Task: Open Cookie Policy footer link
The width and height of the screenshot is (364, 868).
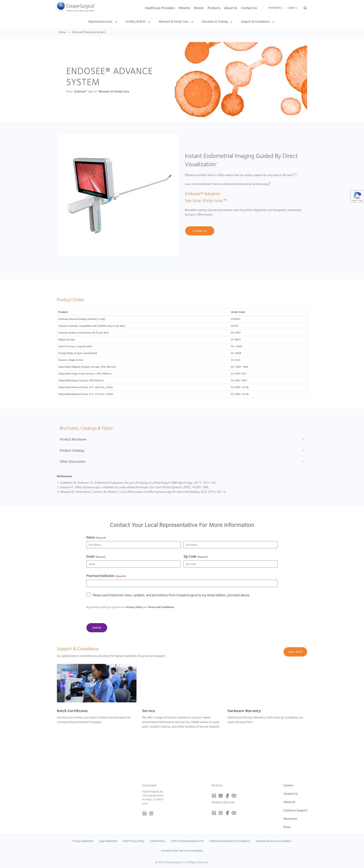Action: click(157, 841)
